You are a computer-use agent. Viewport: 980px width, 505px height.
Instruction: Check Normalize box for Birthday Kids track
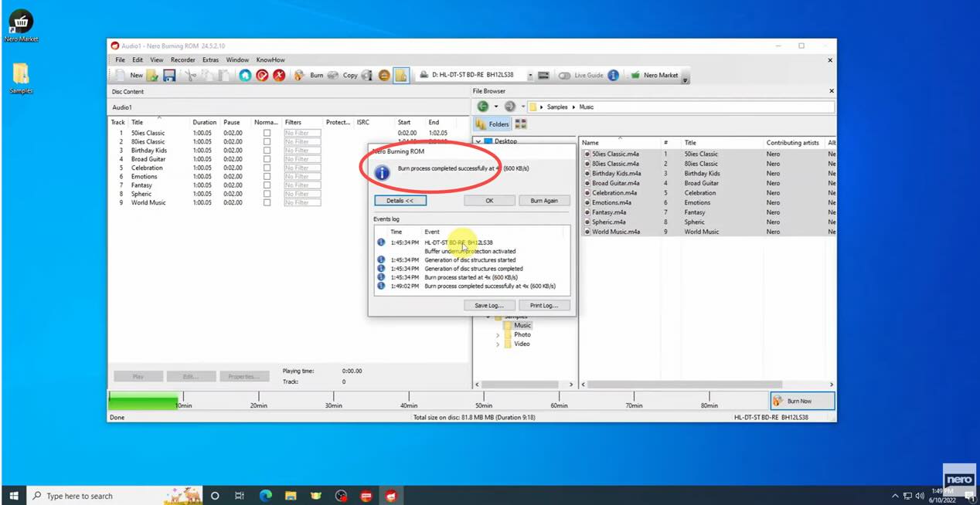(x=267, y=150)
